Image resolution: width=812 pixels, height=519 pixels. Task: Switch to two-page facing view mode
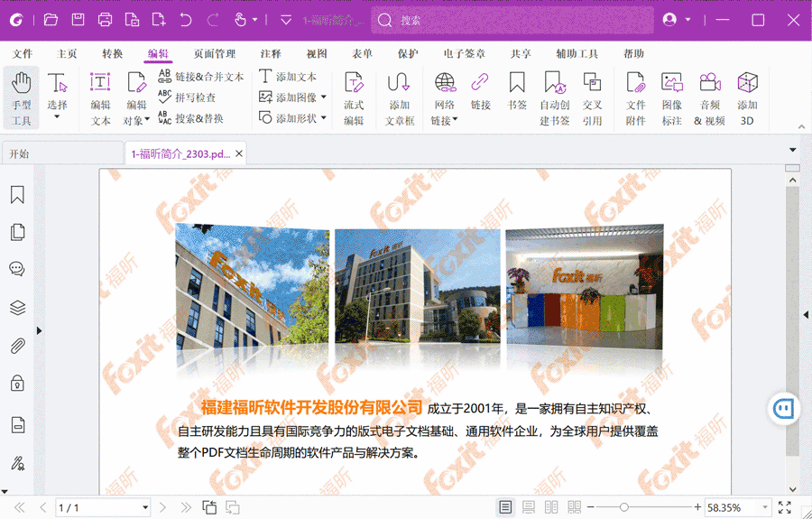551,507
